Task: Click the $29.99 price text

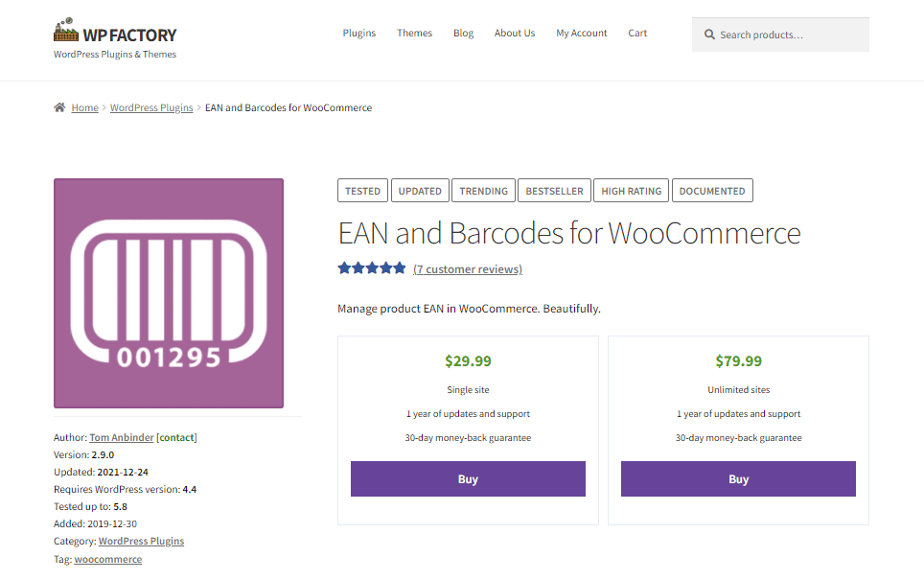Action: pos(468,360)
